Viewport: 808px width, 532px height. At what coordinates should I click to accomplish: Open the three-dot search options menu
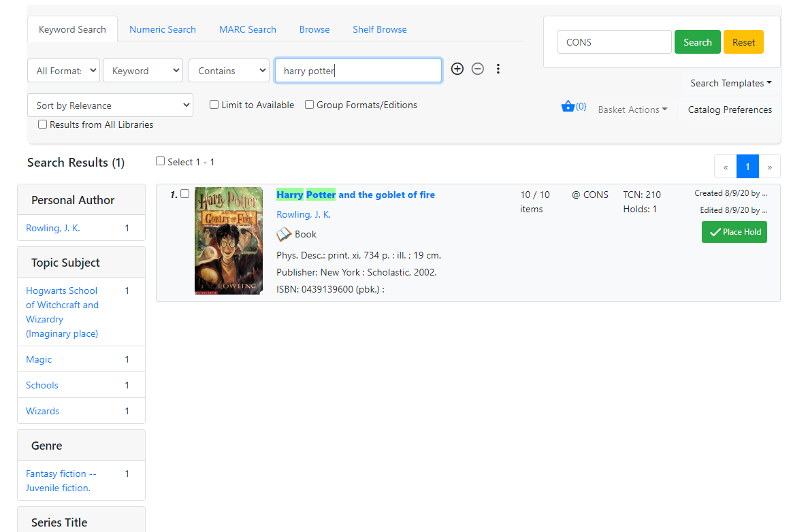coord(498,69)
